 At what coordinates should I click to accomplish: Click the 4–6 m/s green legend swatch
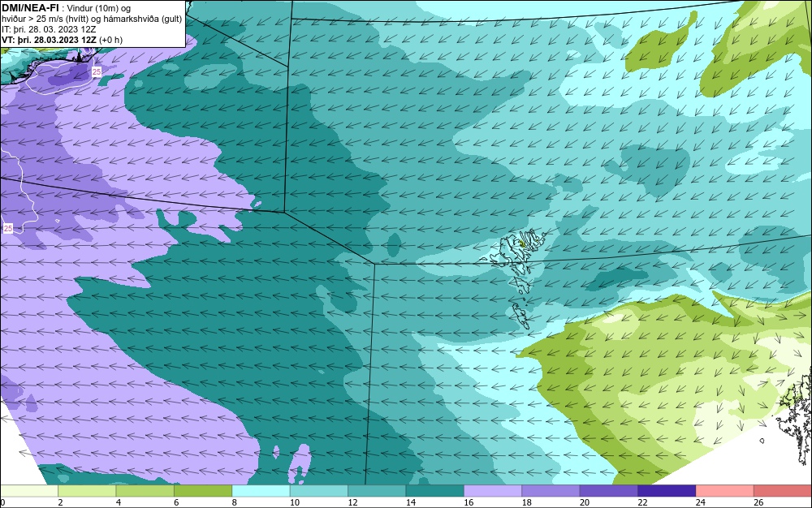(x=145, y=491)
